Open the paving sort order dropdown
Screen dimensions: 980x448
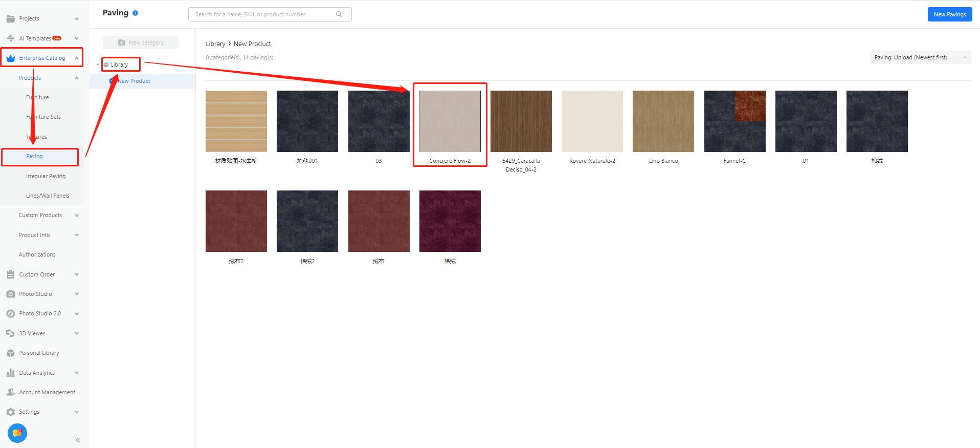coord(920,57)
